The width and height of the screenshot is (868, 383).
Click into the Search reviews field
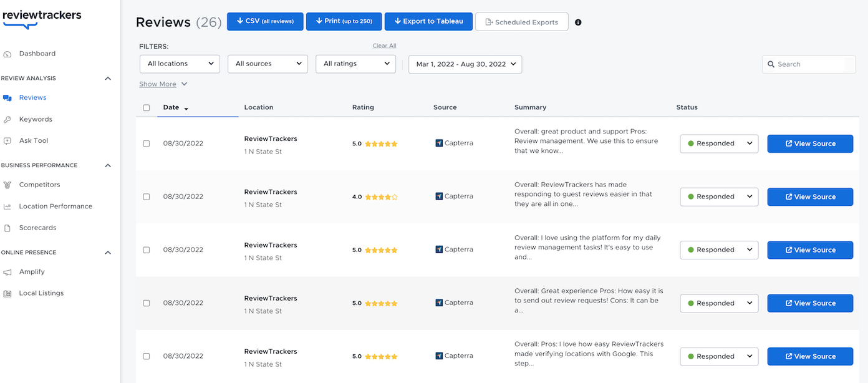809,64
